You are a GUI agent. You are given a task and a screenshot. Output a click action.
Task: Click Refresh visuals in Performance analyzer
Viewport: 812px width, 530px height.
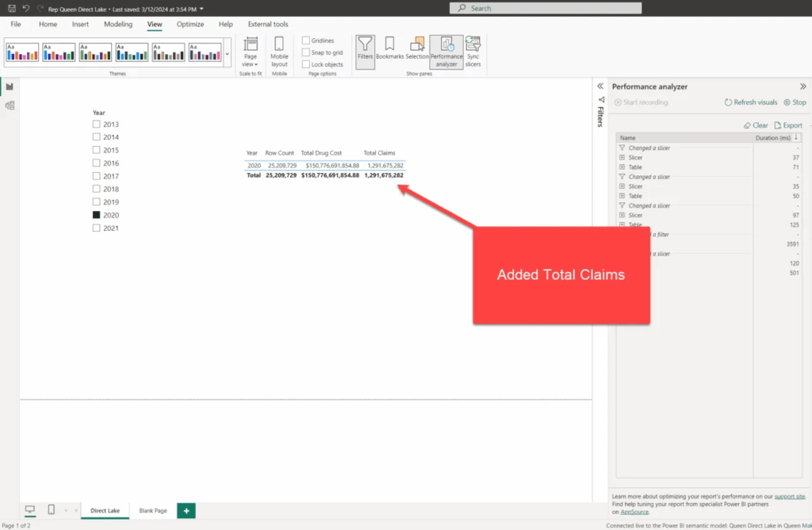tap(751, 102)
